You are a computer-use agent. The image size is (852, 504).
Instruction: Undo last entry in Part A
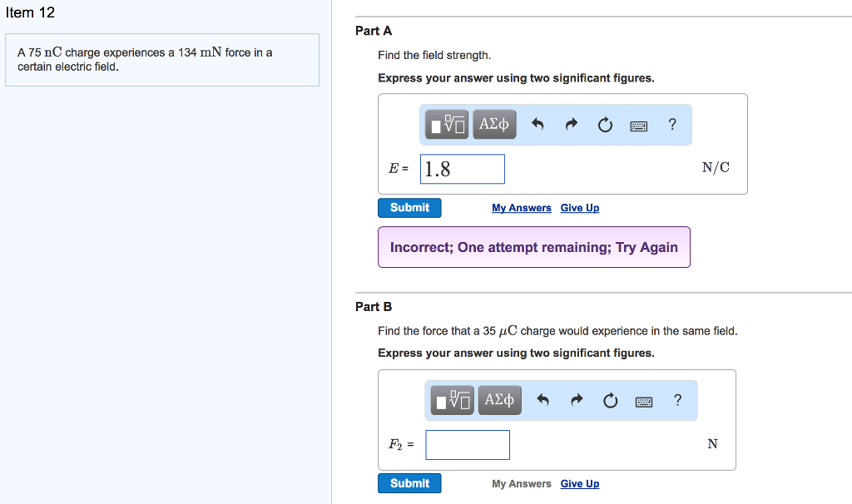pyautogui.click(x=537, y=126)
